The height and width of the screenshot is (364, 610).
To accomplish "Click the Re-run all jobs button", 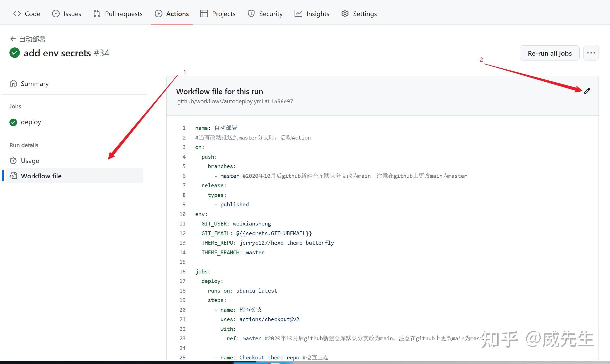I will [x=550, y=53].
